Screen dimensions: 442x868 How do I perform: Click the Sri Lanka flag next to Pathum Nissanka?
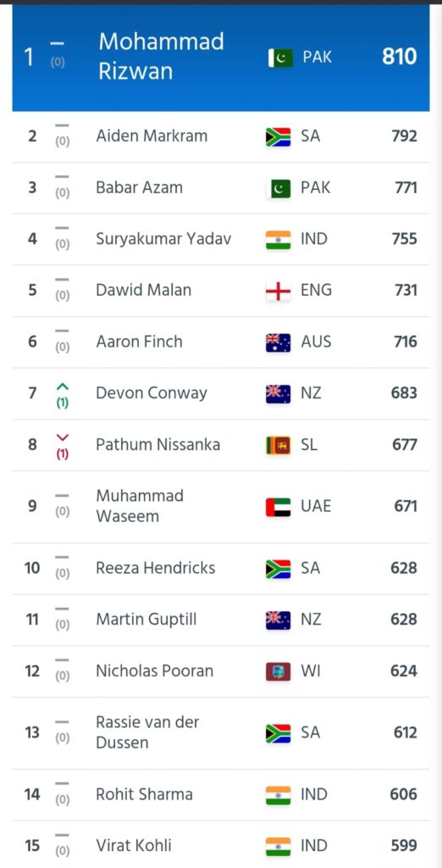click(278, 446)
